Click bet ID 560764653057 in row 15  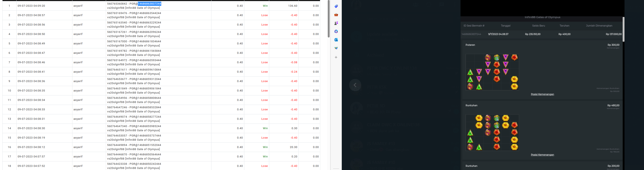[117, 136]
